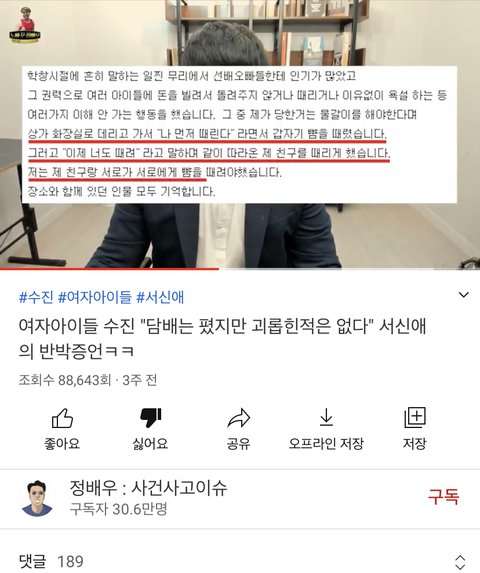Open the 정배우 channel avatar
The height and width of the screenshot is (573, 480).
[37, 498]
